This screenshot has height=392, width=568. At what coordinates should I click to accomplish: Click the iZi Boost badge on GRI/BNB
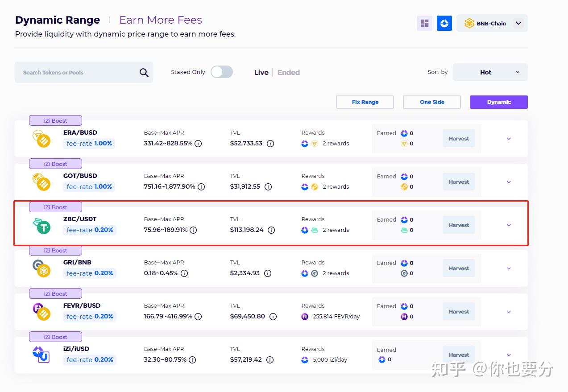click(x=55, y=250)
